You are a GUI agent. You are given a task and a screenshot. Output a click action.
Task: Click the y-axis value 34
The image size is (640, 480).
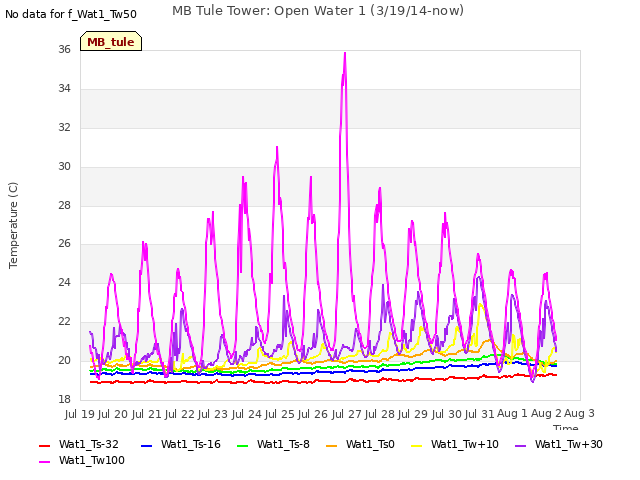click(x=64, y=89)
